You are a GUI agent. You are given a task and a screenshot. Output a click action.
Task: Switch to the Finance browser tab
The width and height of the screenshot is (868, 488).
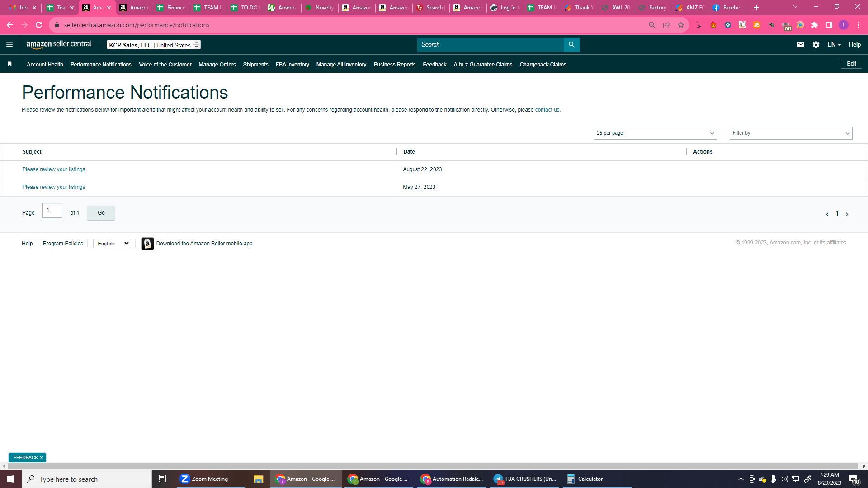click(x=171, y=8)
